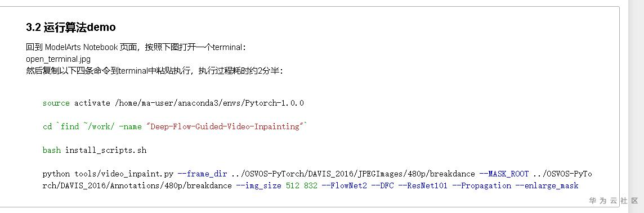Click the --FlowNet2 flag
This screenshot has width=644, height=213.
click(344, 185)
